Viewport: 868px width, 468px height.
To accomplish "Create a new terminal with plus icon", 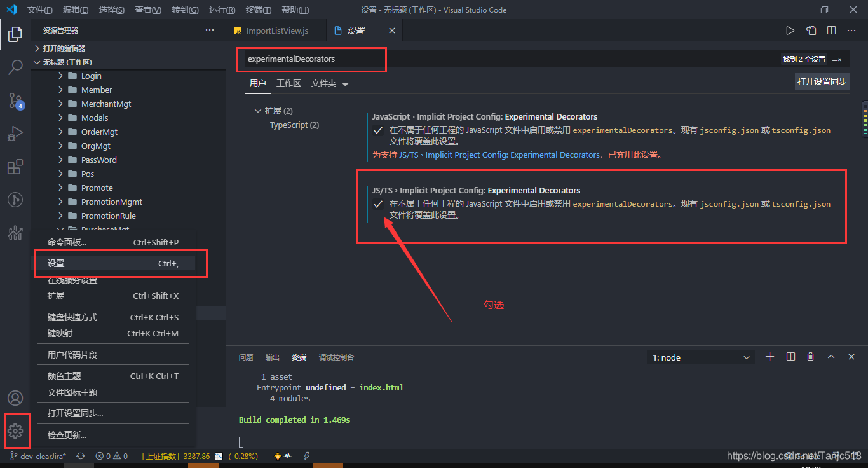I will 770,357.
